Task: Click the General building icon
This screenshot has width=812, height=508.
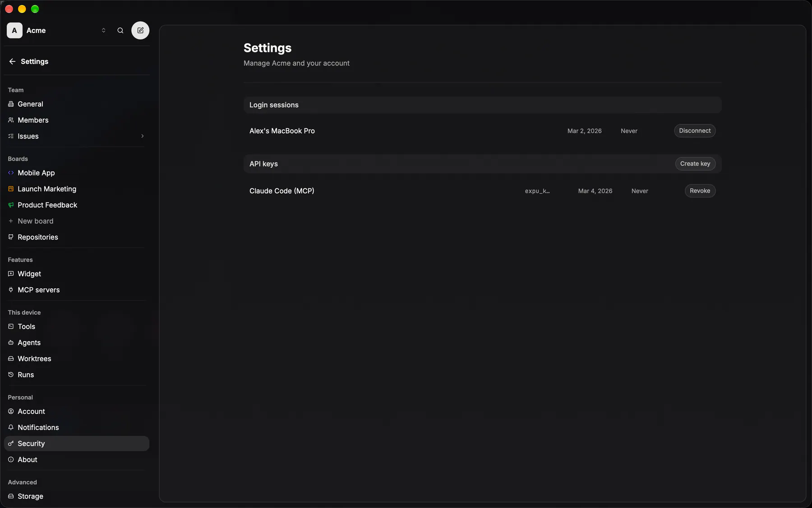Action: (x=11, y=104)
